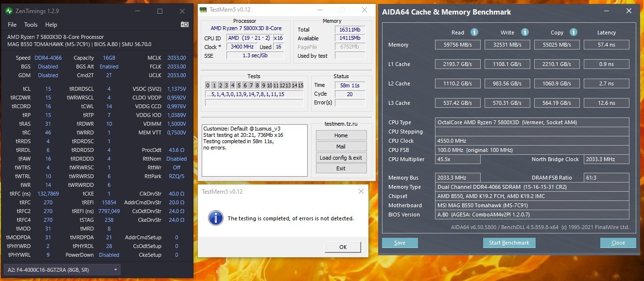Click the Exit button in TestMem5

click(x=341, y=168)
